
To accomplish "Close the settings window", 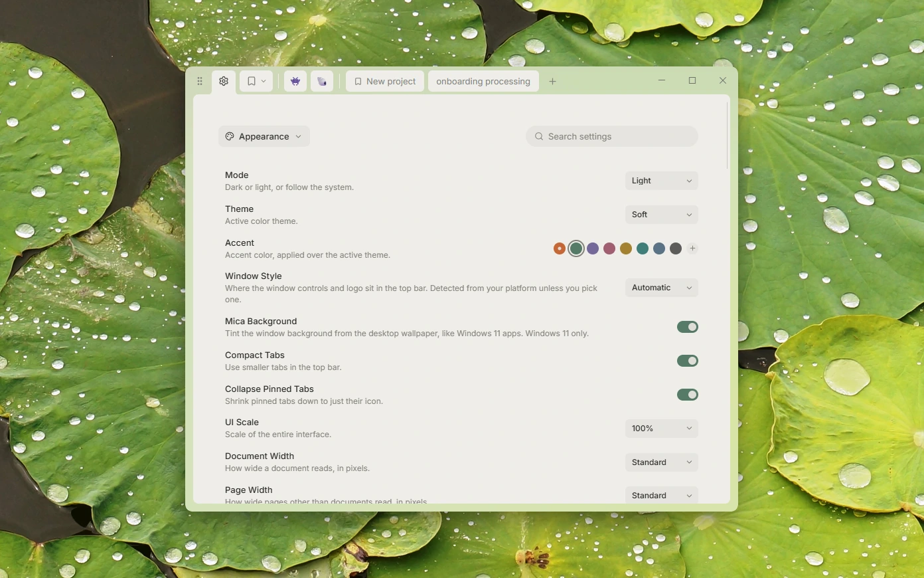I will click(x=723, y=80).
